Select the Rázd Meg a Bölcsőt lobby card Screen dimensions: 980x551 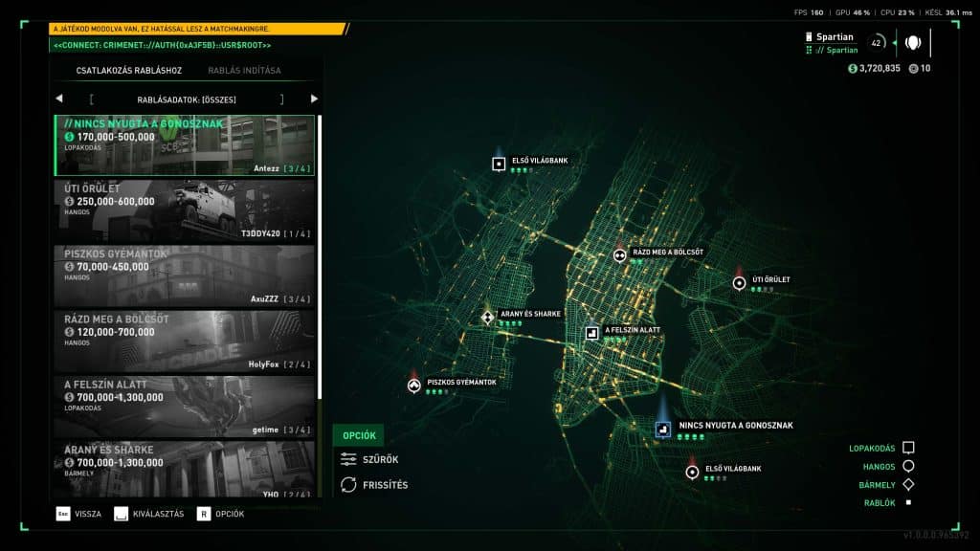185,342
